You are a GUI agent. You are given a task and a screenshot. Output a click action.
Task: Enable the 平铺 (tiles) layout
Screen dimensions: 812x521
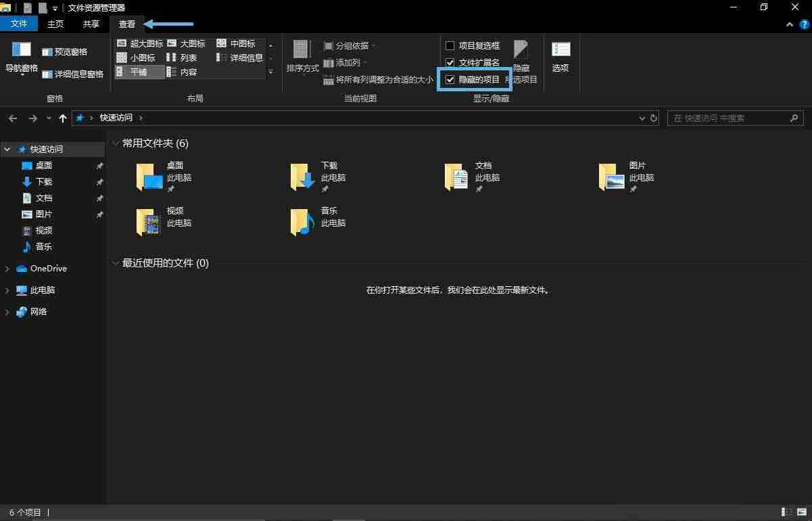tap(140, 72)
